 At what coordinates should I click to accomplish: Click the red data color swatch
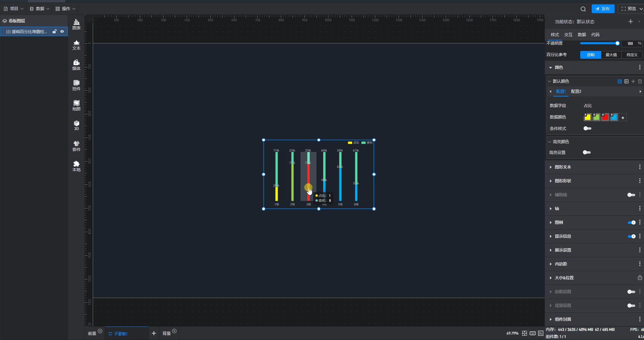click(x=605, y=117)
